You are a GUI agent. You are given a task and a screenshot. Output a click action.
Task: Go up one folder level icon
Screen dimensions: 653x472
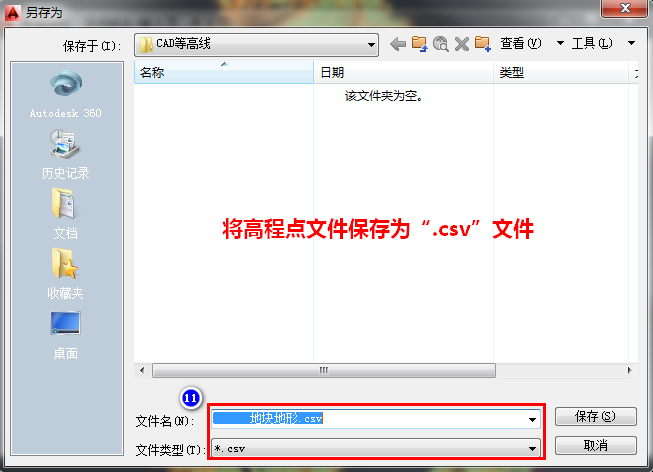click(x=419, y=44)
